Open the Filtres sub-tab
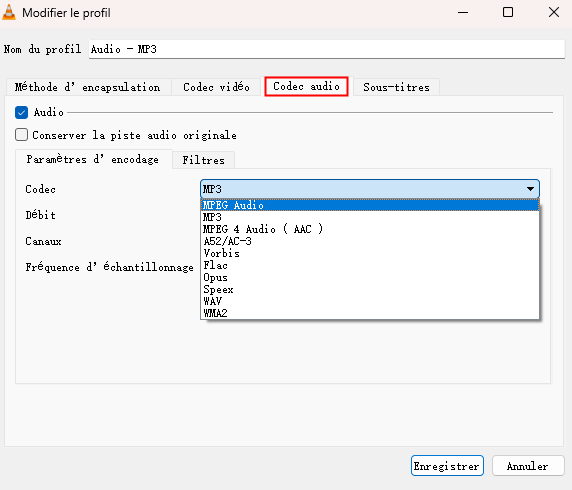 click(204, 160)
